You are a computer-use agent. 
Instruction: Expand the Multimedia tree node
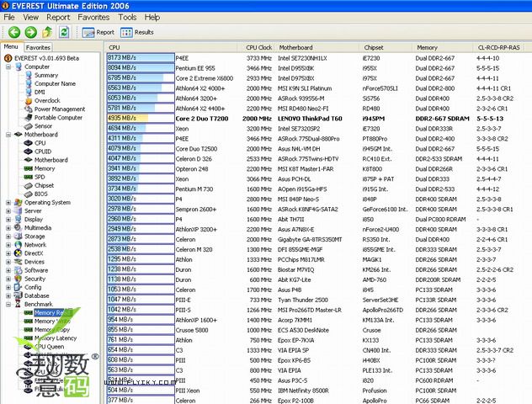[8, 228]
